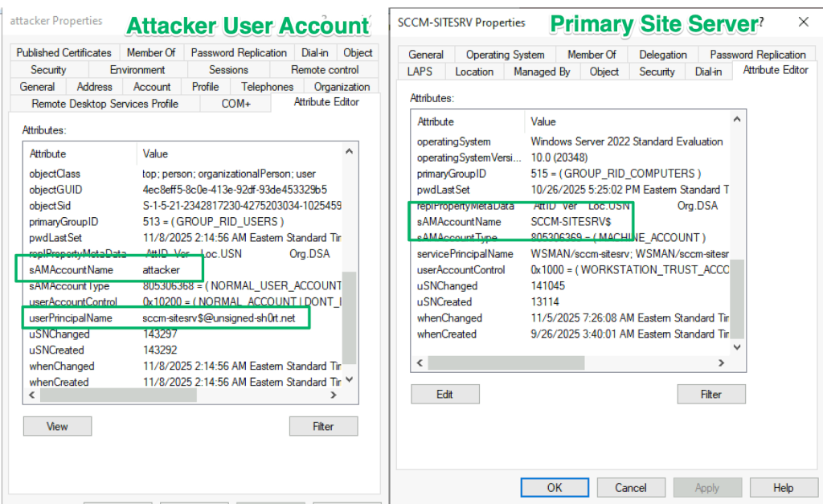
Task: Click the scroll up arrow in attacker attributes list
Action: [350, 151]
